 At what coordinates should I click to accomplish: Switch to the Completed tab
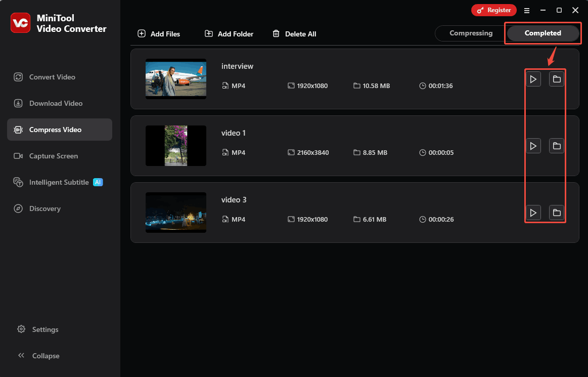542,33
